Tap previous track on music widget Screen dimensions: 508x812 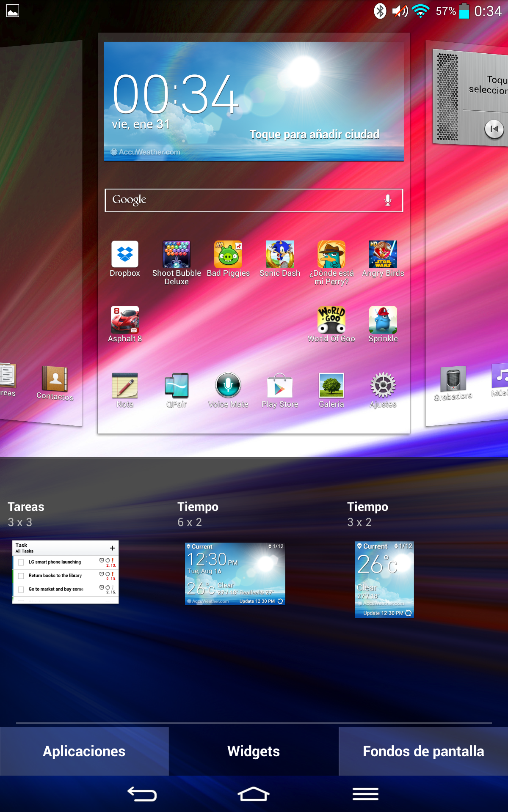click(x=494, y=129)
